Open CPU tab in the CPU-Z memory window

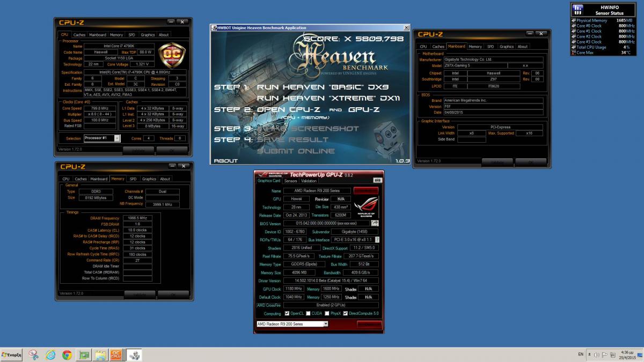click(66, 179)
